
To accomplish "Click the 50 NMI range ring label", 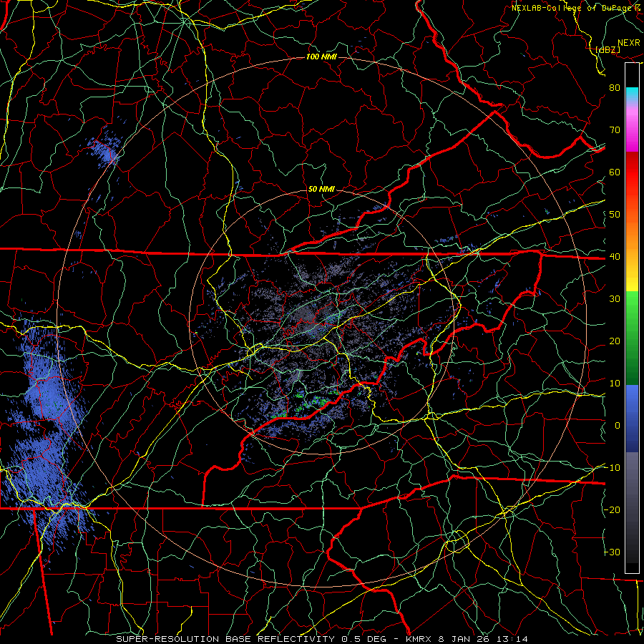I will pos(321,190).
